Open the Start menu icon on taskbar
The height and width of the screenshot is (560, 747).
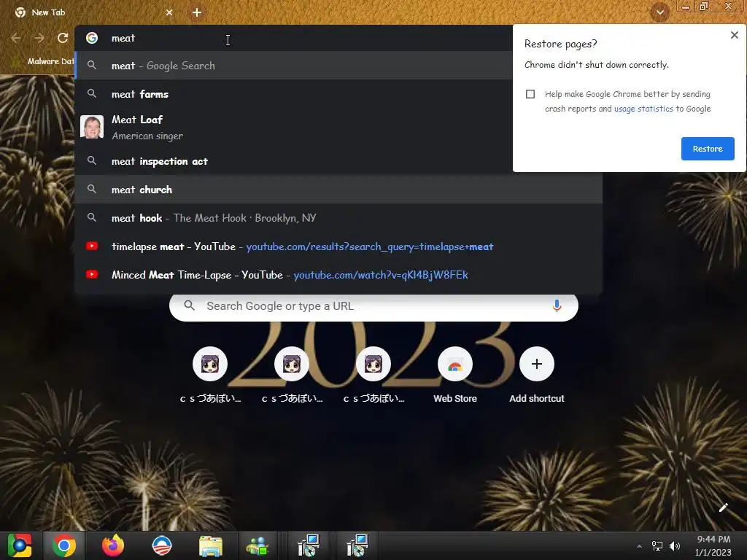tap(20, 545)
